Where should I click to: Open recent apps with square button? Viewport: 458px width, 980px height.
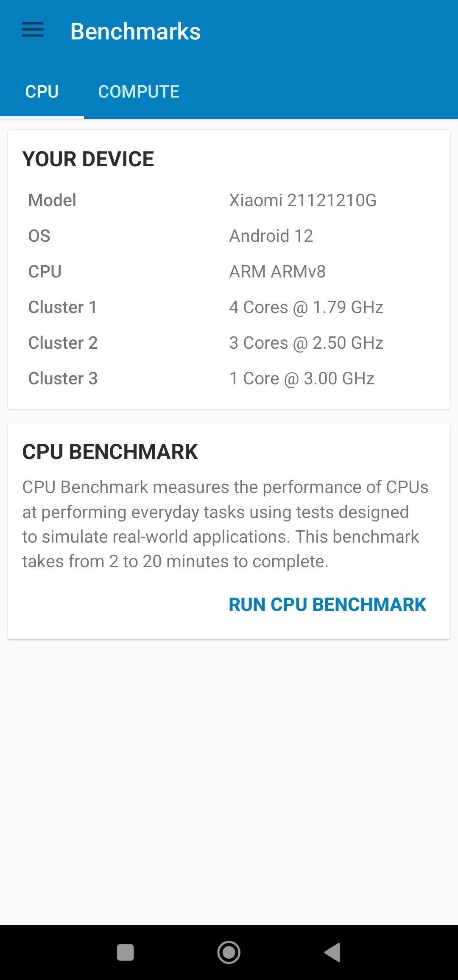coord(125,952)
